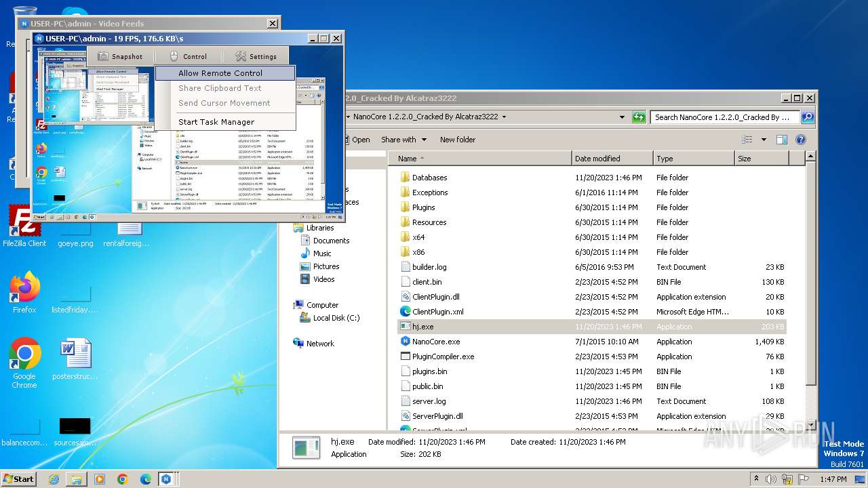Search field for NanoCore folder

[x=724, y=117]
